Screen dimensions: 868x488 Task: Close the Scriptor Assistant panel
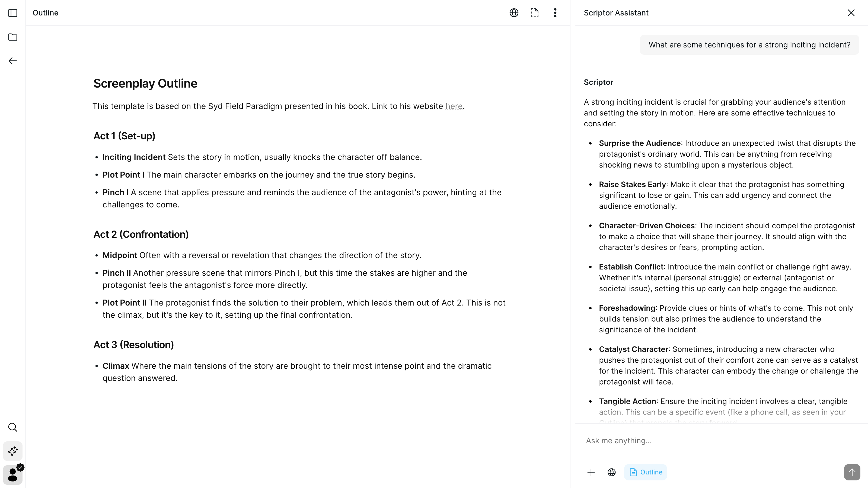click(851, 13)
